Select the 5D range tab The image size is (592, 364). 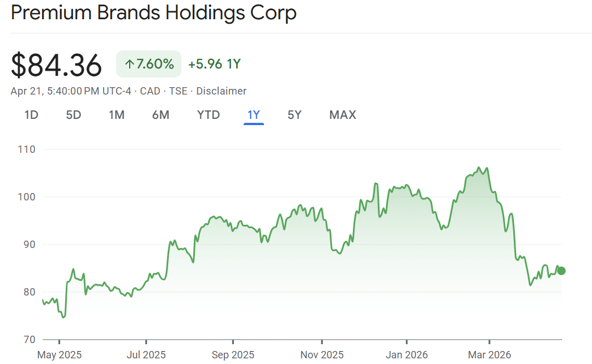tap(74, 115)
